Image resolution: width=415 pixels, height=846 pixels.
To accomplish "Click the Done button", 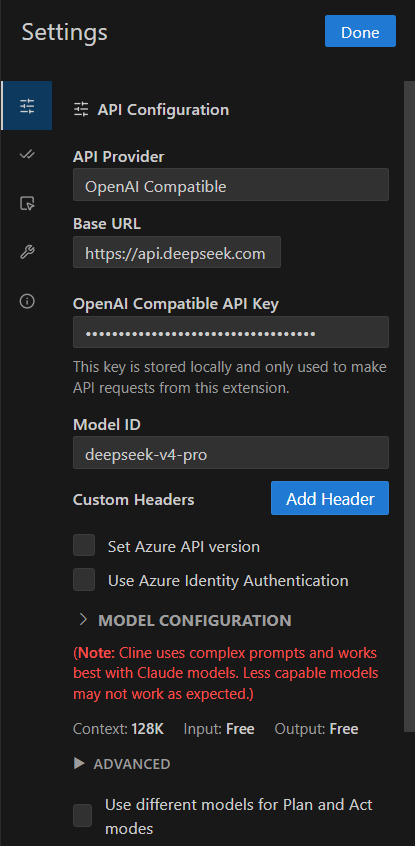I will point(360,31).
